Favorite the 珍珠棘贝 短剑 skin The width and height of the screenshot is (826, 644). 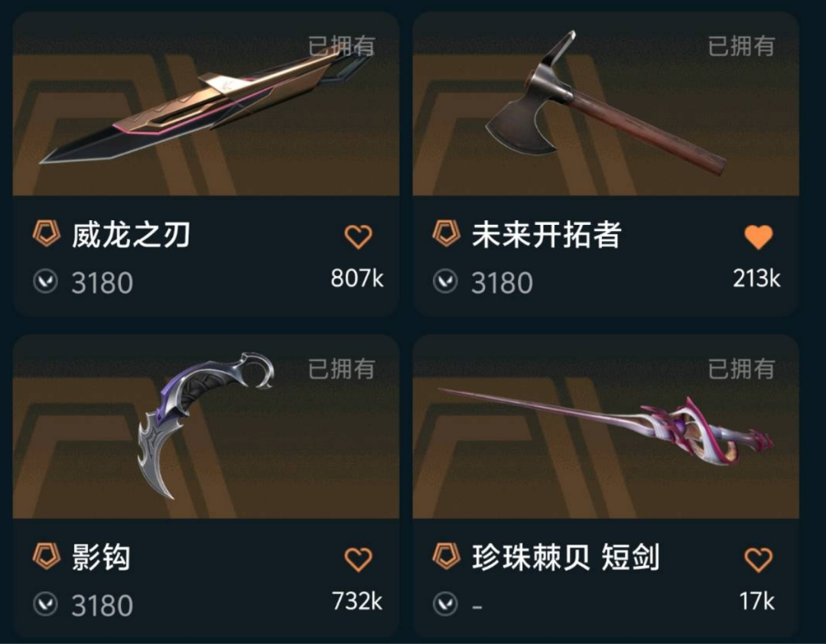pyautogui.click(x=758, y=559)
